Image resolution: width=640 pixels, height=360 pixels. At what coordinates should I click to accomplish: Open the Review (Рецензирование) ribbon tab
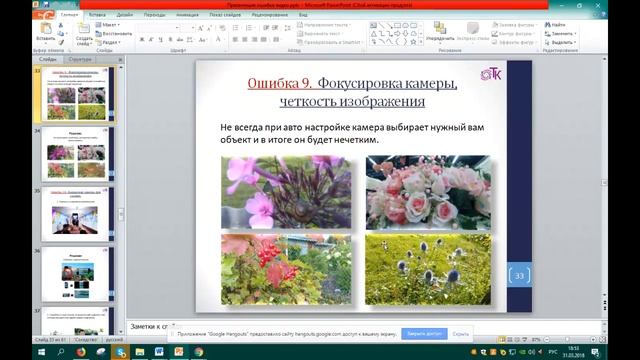[x=269, y=15]
